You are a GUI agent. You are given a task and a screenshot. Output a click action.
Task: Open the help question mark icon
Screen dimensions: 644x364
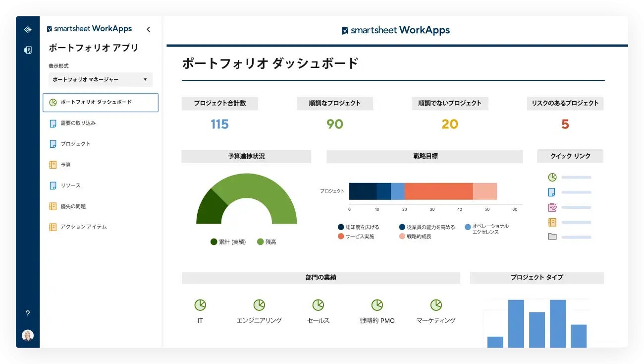pyautogui.click(x=28, y=313)
